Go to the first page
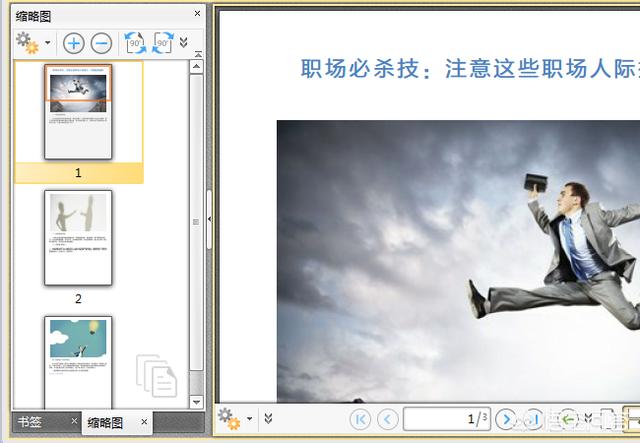The image size is (640, 443). tap(360, 419)
